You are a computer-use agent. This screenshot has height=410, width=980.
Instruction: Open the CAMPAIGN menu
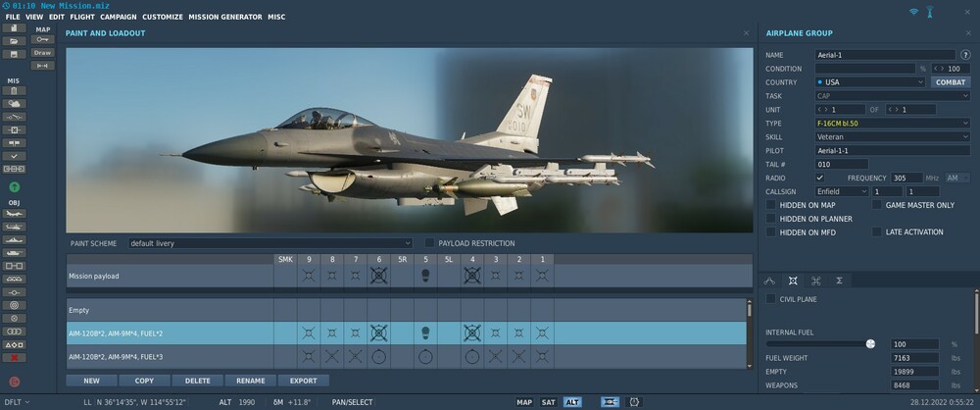point(119,17)
